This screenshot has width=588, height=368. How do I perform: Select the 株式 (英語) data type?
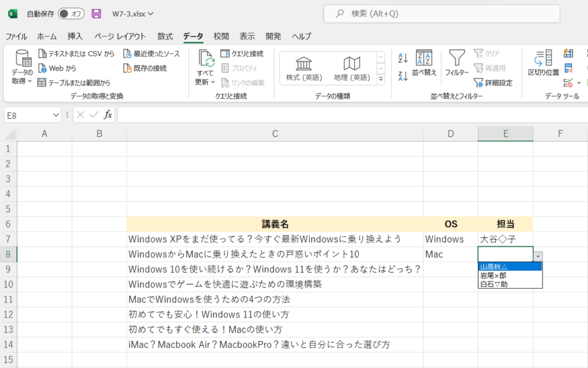[304, 69]
